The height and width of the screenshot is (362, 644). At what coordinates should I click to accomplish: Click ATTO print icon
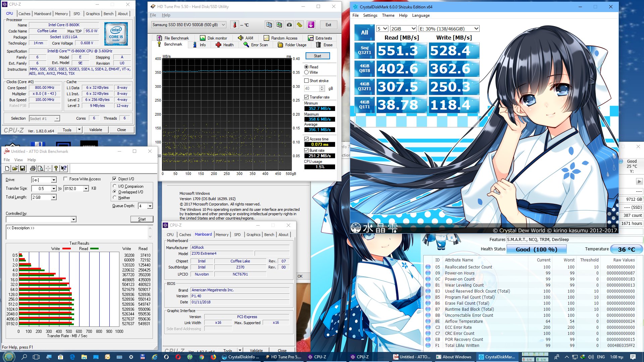(33, 168)
